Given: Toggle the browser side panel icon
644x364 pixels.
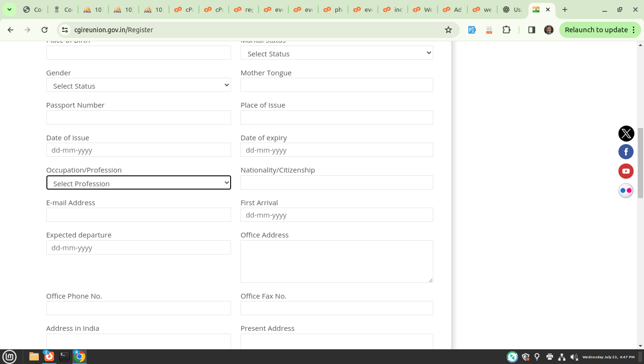Looking at the screenshot, I should (x=531, y=30).
